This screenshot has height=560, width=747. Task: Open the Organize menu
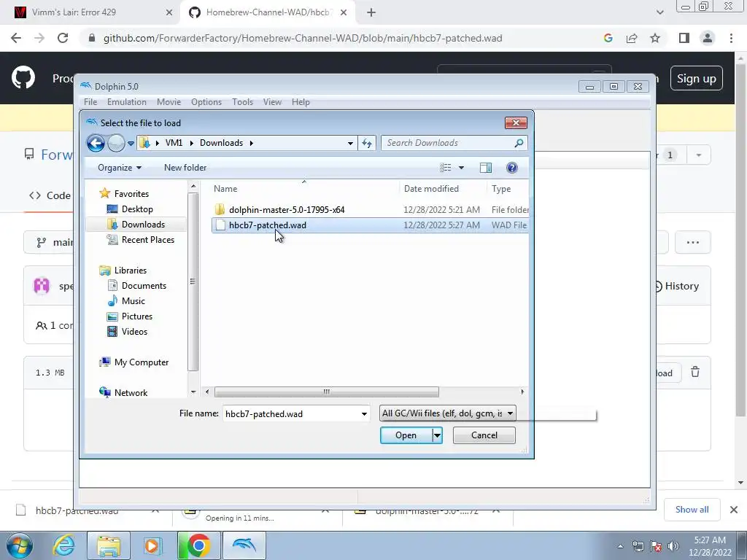pos(120,168)
